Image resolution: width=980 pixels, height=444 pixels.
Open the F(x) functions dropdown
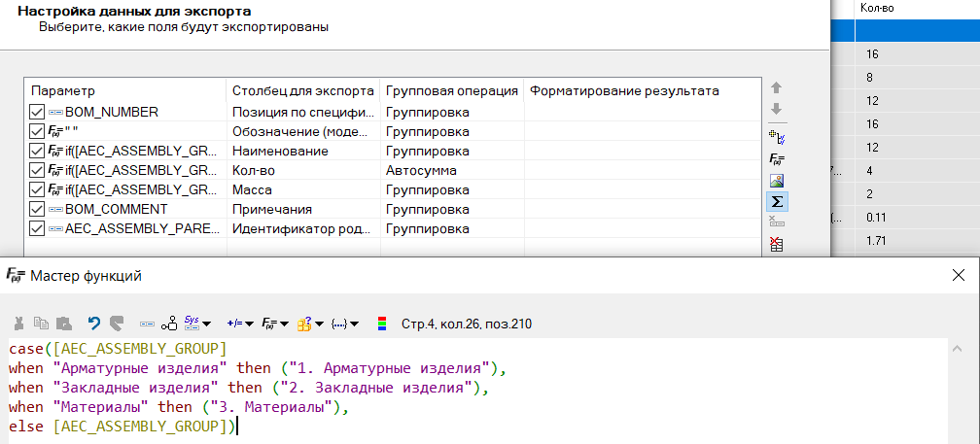(275, 323)
